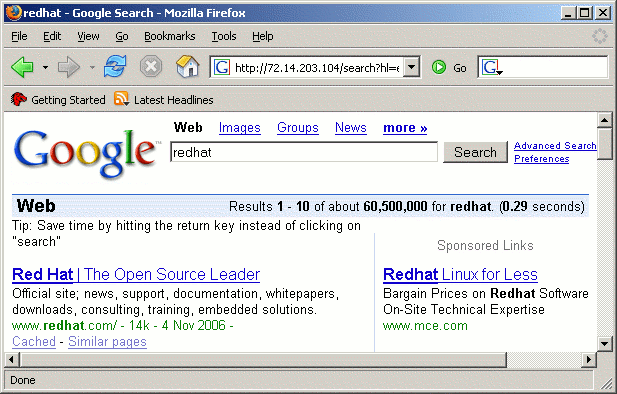617x394 pixels.
Task: Open Red Hat The Open Source Leader result
Action: (136, 274)
